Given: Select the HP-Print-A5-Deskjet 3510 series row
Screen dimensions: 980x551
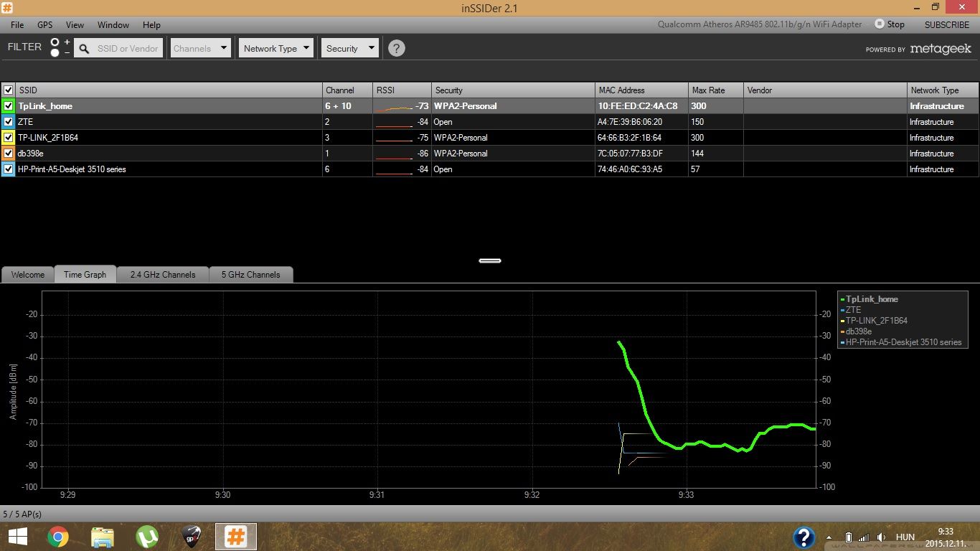Looking at the screenshot, I should tap(489, 169).
